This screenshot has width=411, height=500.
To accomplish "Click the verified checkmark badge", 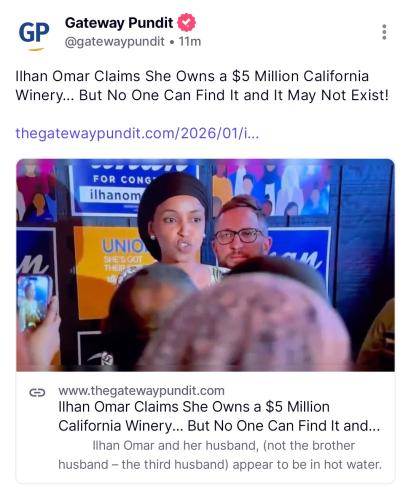I will 186,23.
